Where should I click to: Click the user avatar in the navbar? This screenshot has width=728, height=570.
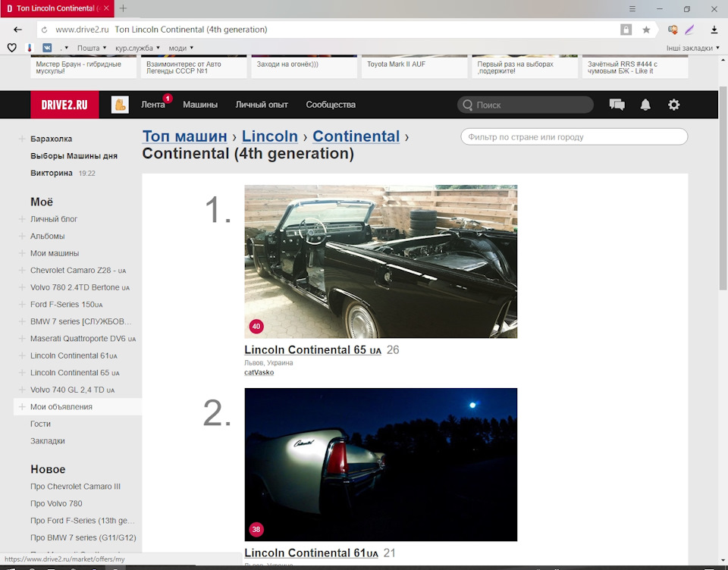(x=120, y=105)
